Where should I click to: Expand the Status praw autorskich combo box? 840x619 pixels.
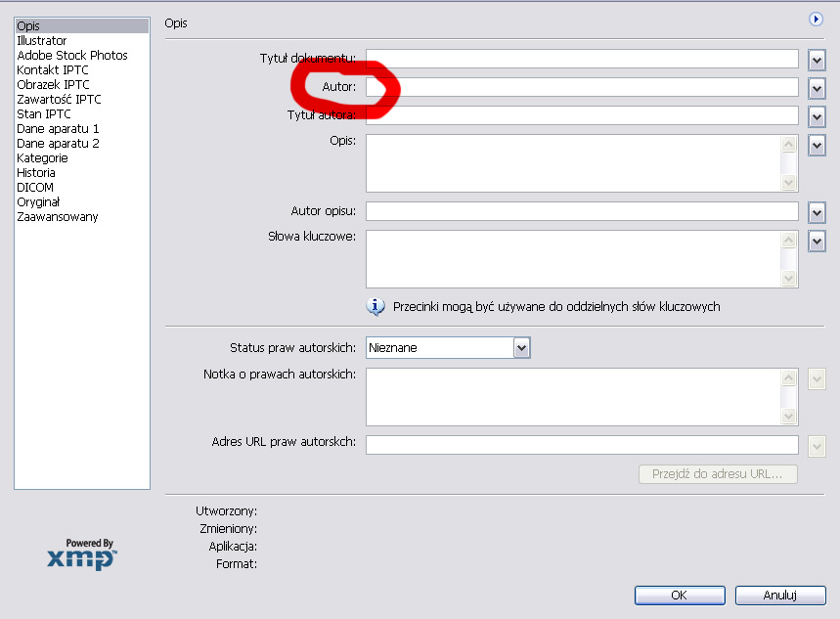coord(521,347)
